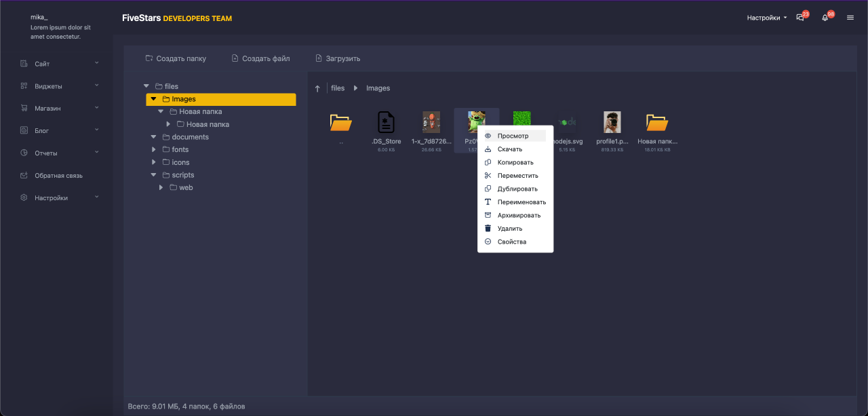Expand the Магазин sidebar menu
This screenshot has width=868, height=416.
[58, 108]
